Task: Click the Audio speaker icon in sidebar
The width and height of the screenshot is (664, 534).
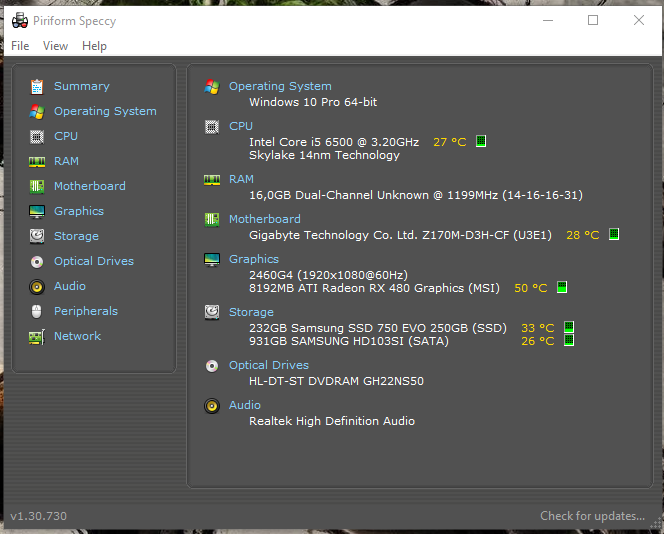Action: click(37, 287)
